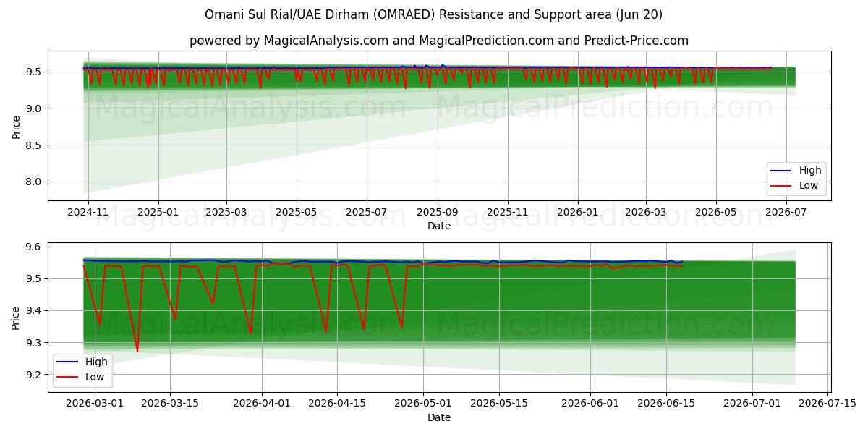This screenshot has width=868, height=434.
Task: Click the '2026-07' upper chart tick label
Action: (786, 213)
